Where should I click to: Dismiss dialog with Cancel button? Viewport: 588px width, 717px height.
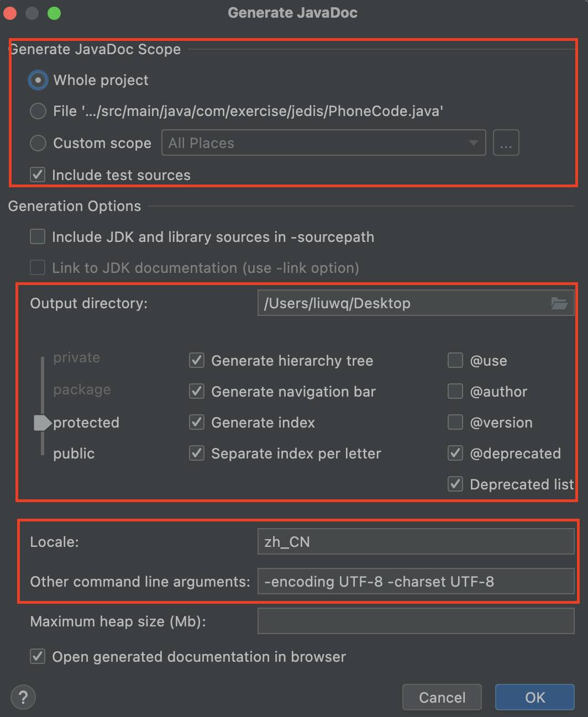point(442,697)
